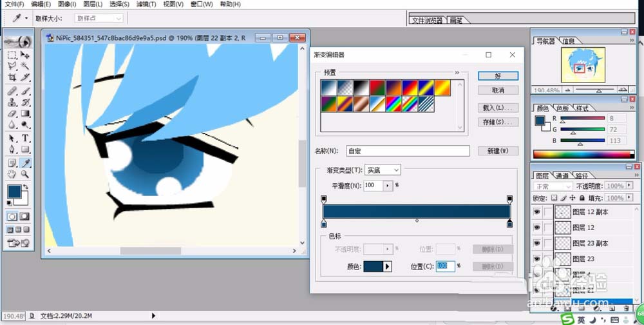Hide layer 图层 23
The height and width of the screenshot is (325, 644).
(536, 259)
